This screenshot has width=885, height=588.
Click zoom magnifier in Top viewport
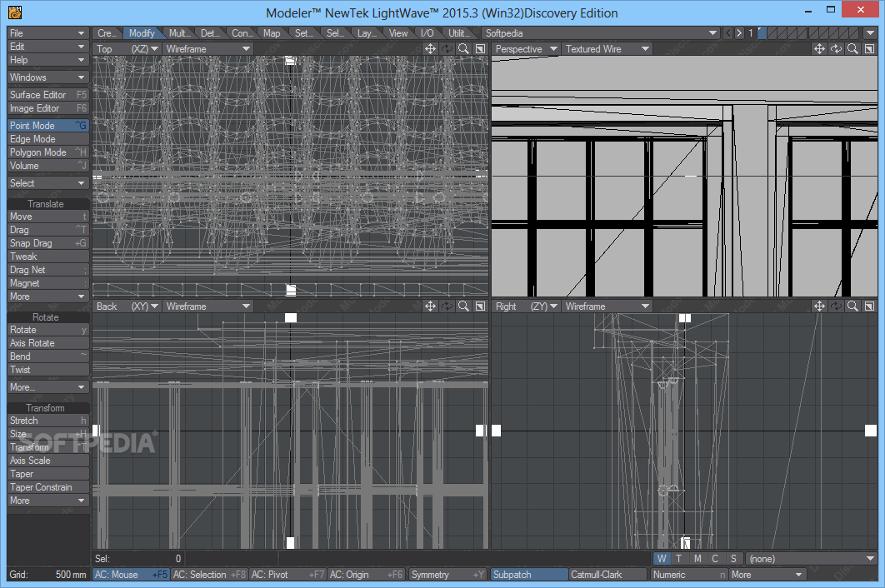click(463, 49)
